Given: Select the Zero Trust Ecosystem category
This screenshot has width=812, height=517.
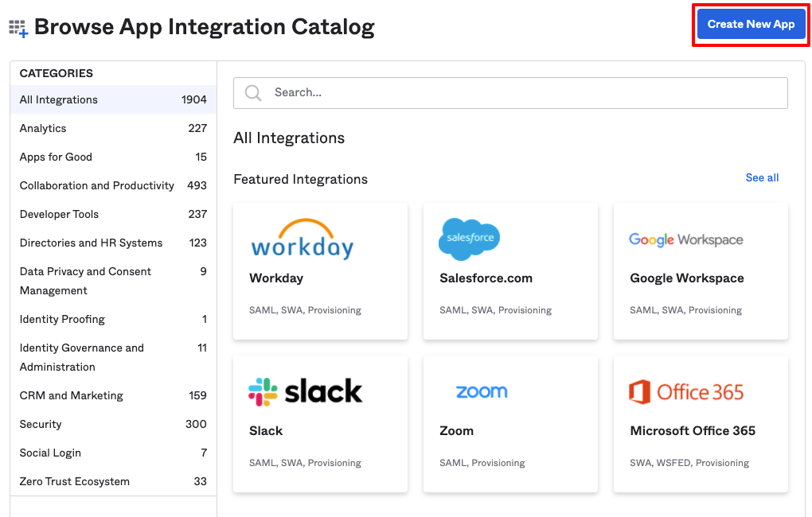Looking at the screenshot, I should point(76,481).
